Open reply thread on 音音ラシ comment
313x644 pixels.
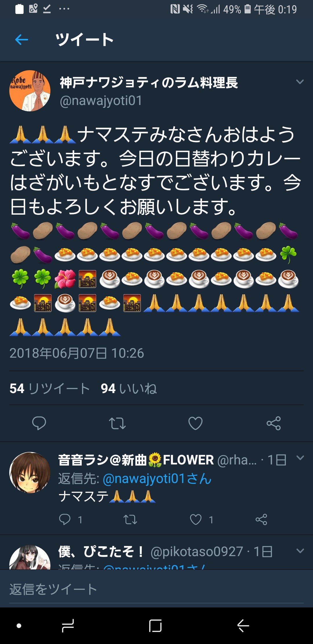pyautogui.click(x=65, y=519)
